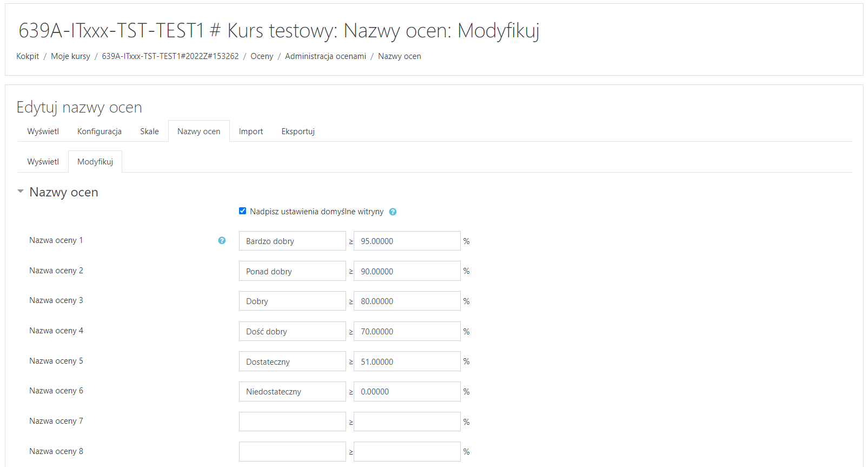Select the Modyfikuj subtab
The width and height of the screenshot is (868, 467).
click(95, 162)
